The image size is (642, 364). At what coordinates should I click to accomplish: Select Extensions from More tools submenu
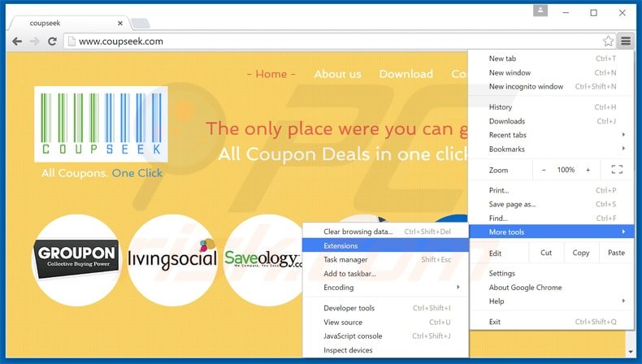(x=341, y=245)
